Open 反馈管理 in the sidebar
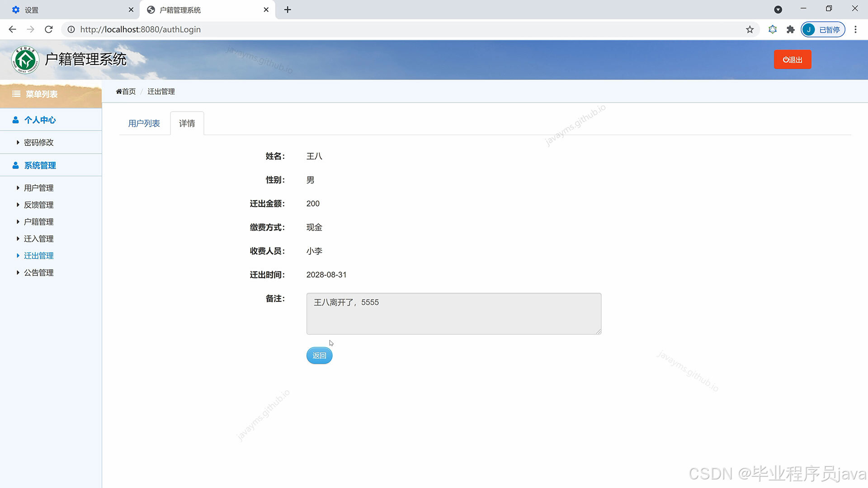868x488 pixels. click(39, 205)
